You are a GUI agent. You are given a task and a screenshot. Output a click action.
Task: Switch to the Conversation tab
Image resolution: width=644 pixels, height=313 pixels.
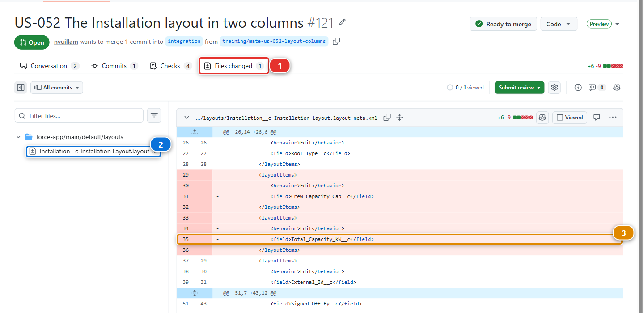click(x=49, y=66)
